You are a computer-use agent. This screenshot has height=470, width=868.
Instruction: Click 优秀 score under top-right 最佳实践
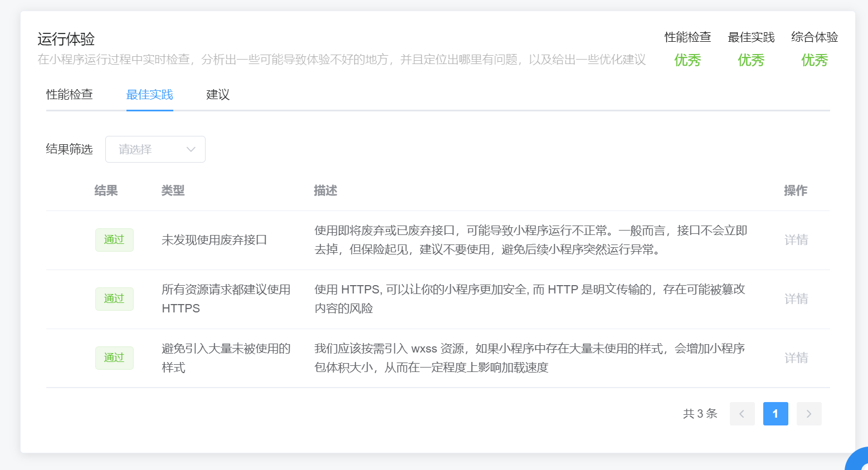(751, 60)
